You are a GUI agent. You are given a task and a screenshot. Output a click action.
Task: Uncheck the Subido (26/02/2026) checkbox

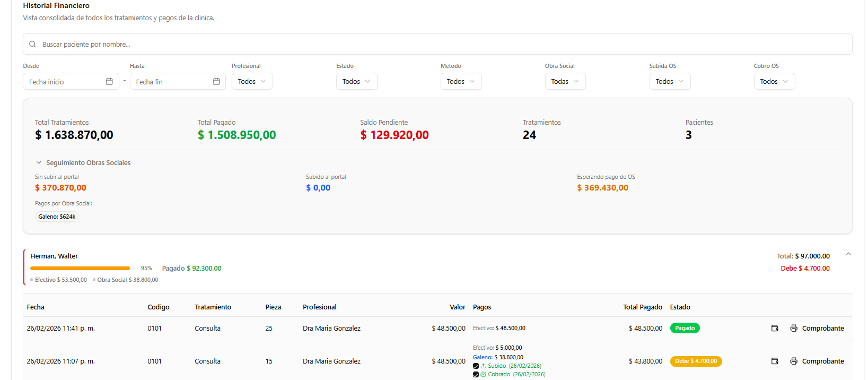(476, 366)
